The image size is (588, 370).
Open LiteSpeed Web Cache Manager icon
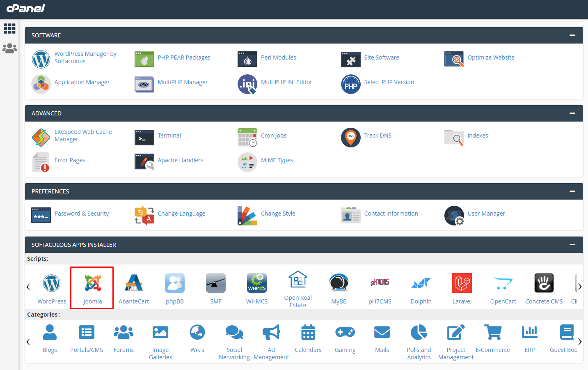pos(41,138)
